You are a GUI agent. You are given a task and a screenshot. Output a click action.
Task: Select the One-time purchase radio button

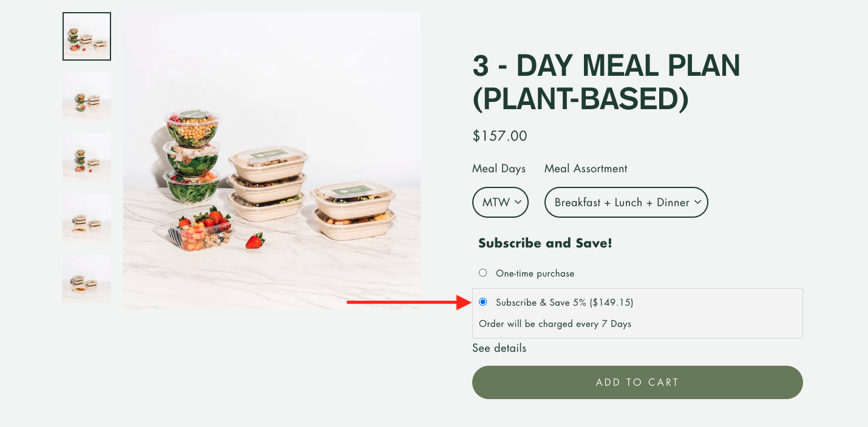(483, 273)
